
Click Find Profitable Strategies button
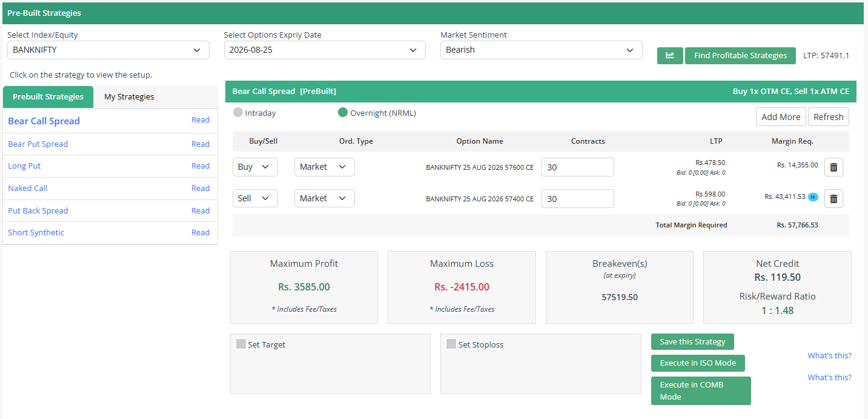tap(740, 55)
